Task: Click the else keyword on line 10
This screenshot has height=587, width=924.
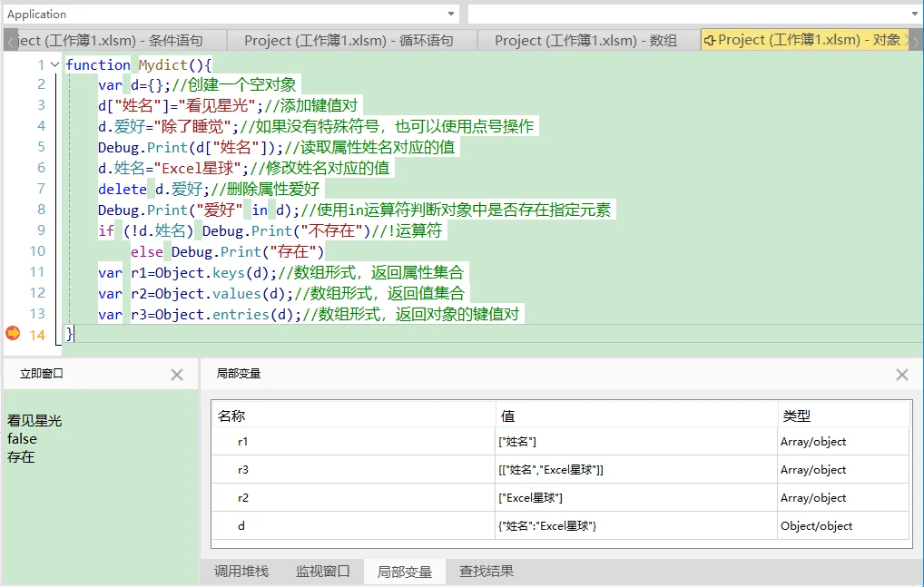Action: (x=147, y=252)
